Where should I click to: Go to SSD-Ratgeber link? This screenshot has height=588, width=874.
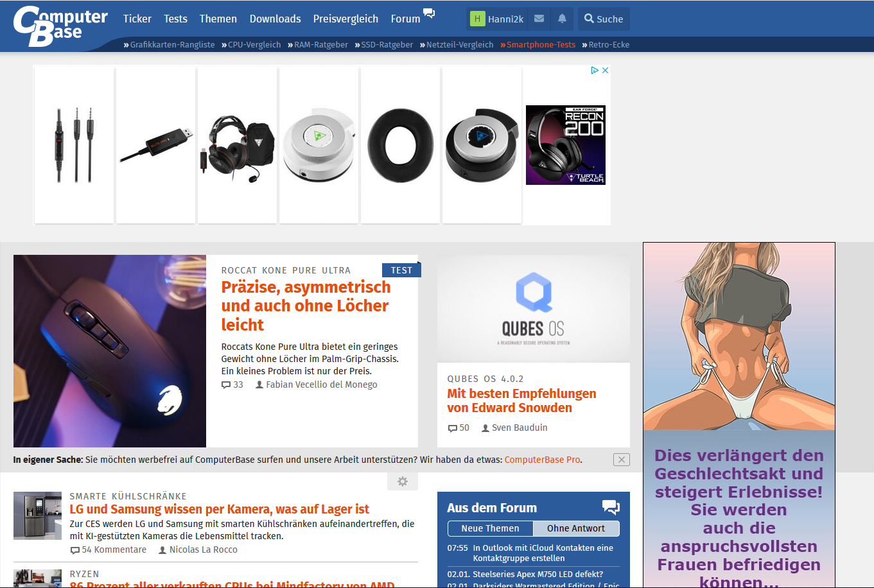(383, 45)
